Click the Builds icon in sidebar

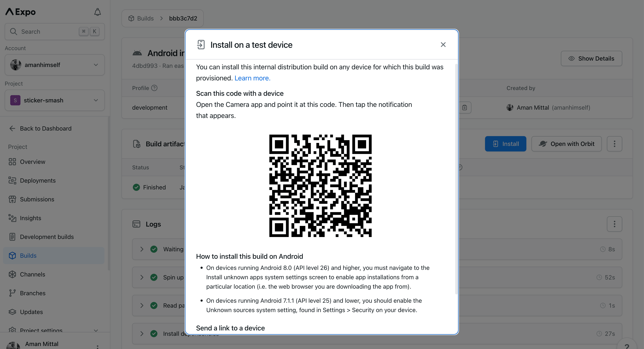12,255
